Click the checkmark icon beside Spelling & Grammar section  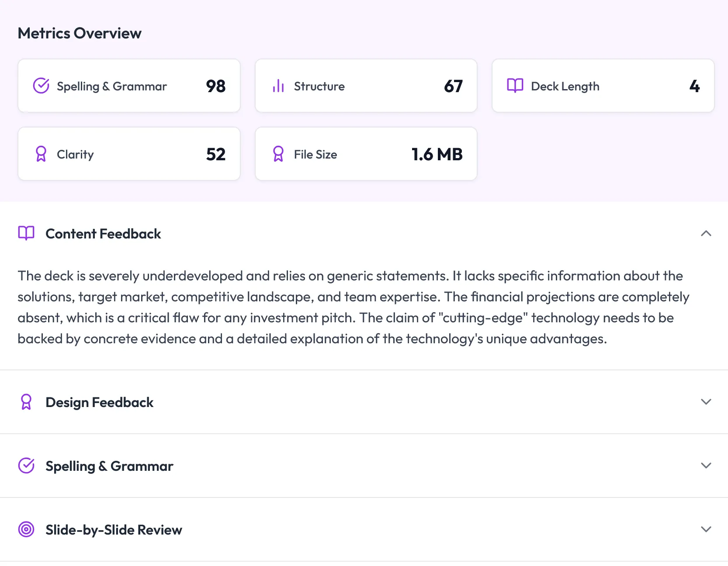pos(26,466)
